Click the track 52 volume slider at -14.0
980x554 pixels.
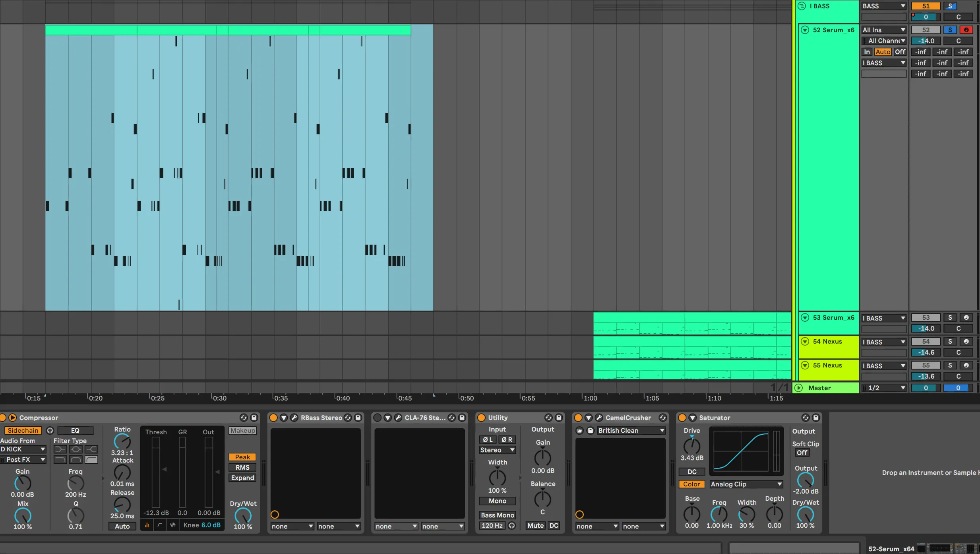point(926,41)
